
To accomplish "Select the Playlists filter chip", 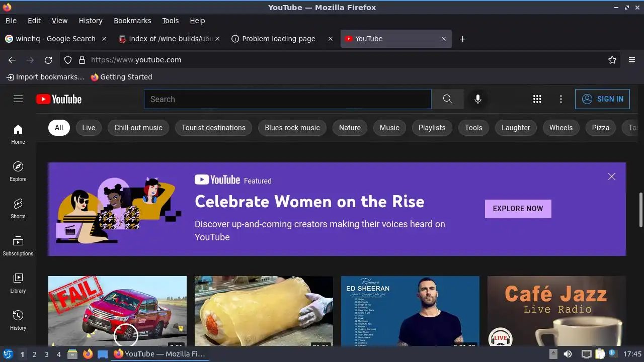I will (x=432, y=128).
